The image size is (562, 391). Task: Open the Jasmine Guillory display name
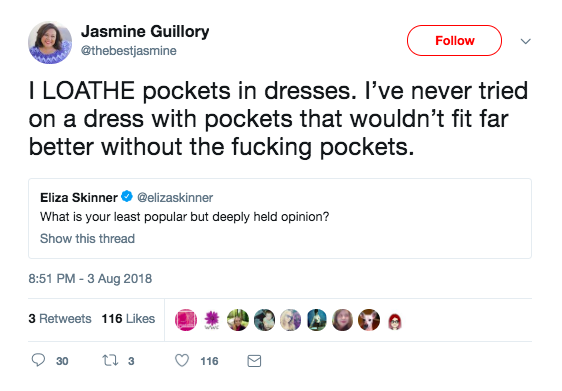(145, 32)
